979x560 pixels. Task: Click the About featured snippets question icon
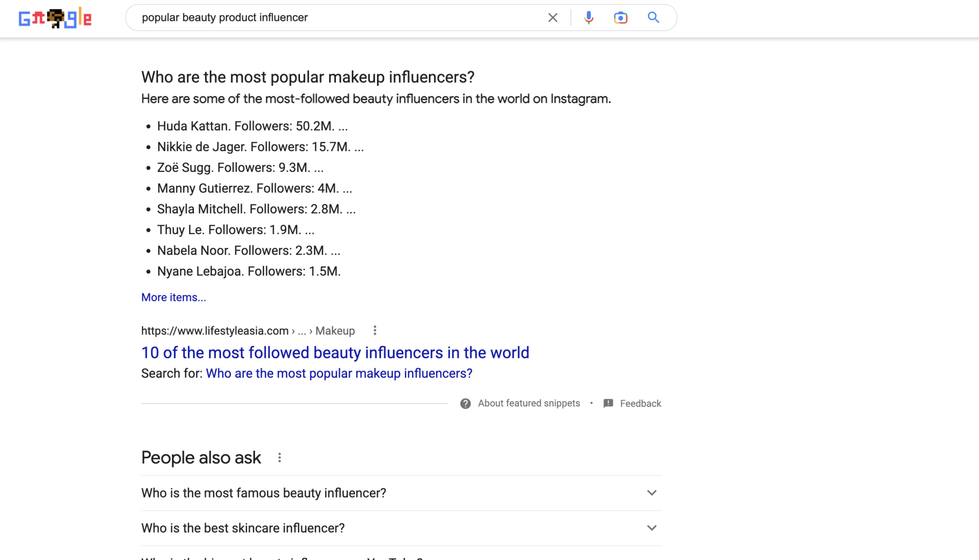click(x=465, y=404)
